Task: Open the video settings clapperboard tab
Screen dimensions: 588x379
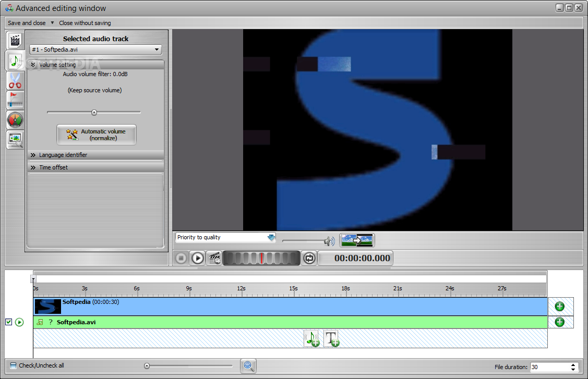Action: tap(15, 41)
